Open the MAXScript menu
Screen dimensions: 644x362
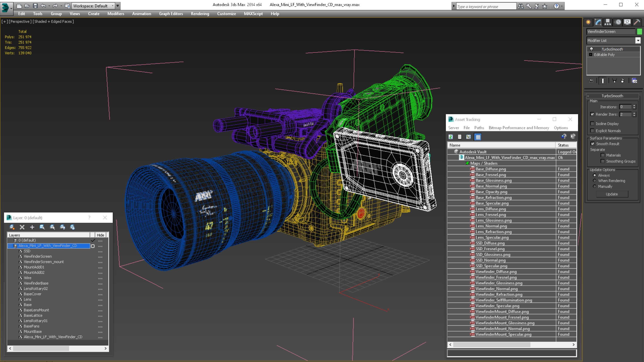tap(253, 14)
